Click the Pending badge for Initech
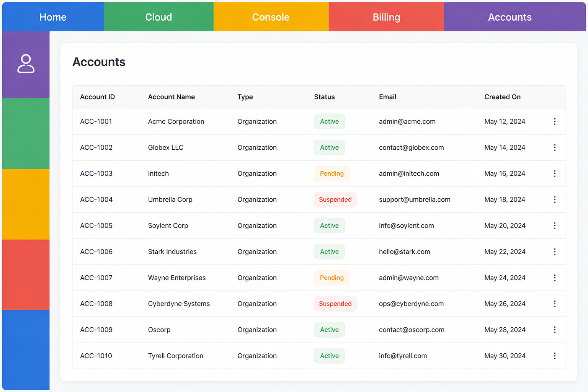588x392 pixels. (332, 173)
